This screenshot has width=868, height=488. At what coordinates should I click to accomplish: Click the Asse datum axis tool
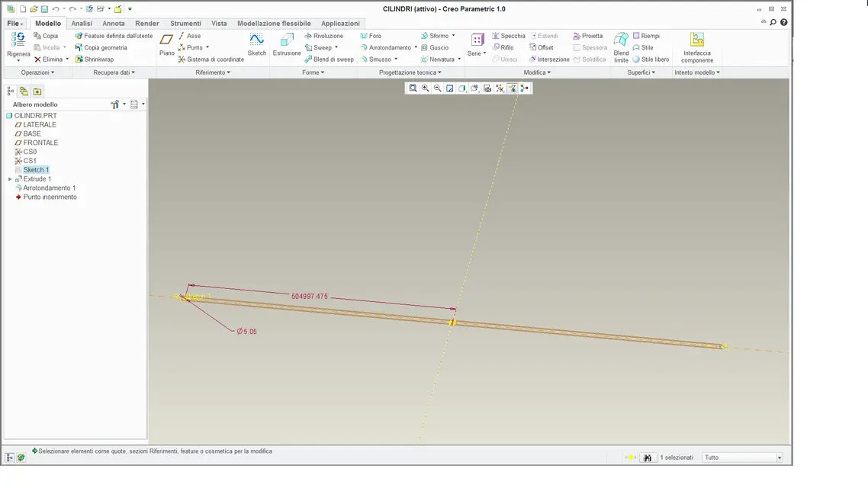tap(189, 36)
